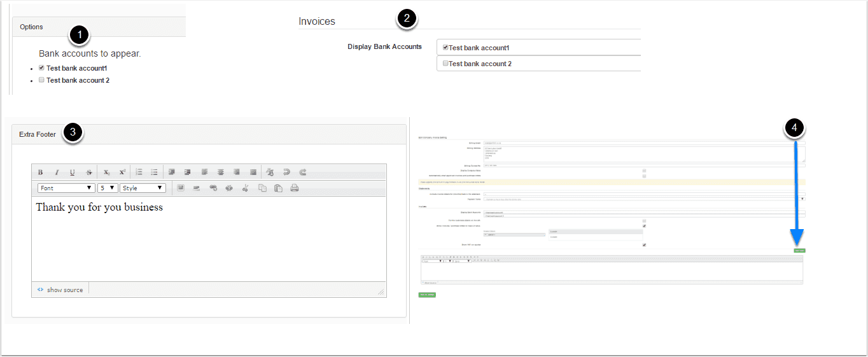
Task: Click 'show source' in the editor footer
Action: tap(60, 290)
